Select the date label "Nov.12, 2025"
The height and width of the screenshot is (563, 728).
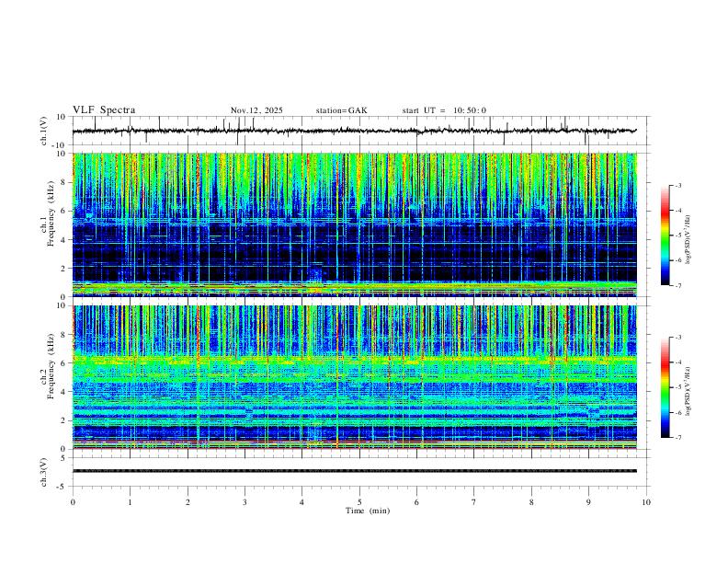(256, 110)
